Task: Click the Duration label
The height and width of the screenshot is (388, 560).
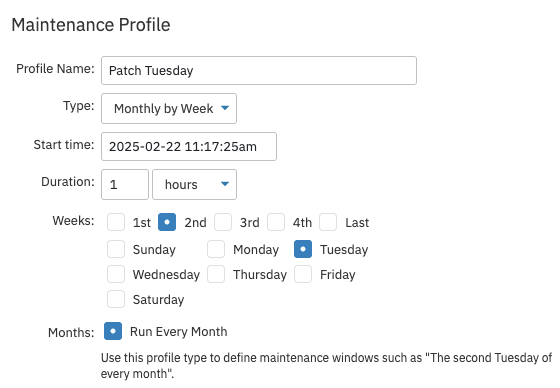Action: point(68,182)
